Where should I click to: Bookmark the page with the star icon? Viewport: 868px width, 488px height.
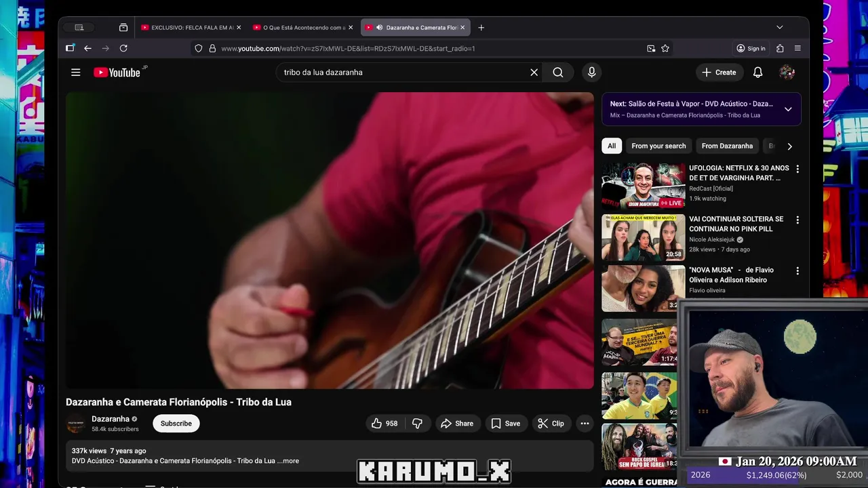[665, 48]
